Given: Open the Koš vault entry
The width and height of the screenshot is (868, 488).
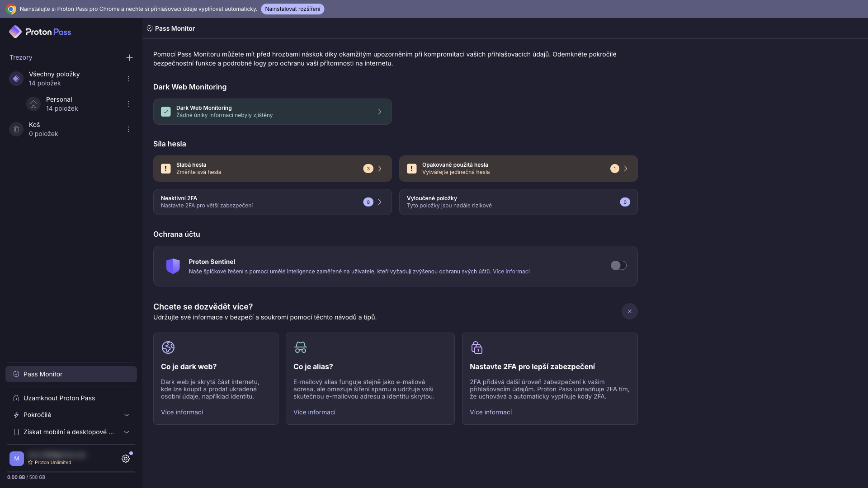Looking at the screenshot, I should [x=71, y=129].
